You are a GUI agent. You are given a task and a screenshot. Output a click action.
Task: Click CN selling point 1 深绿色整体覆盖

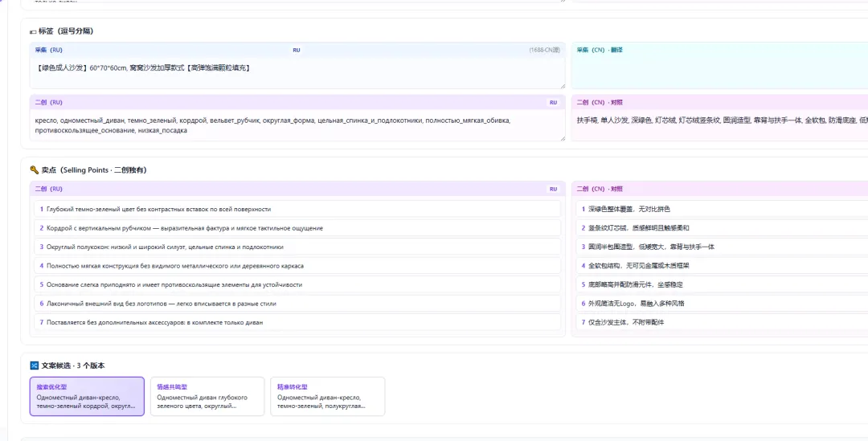click(x=722, y=209)
